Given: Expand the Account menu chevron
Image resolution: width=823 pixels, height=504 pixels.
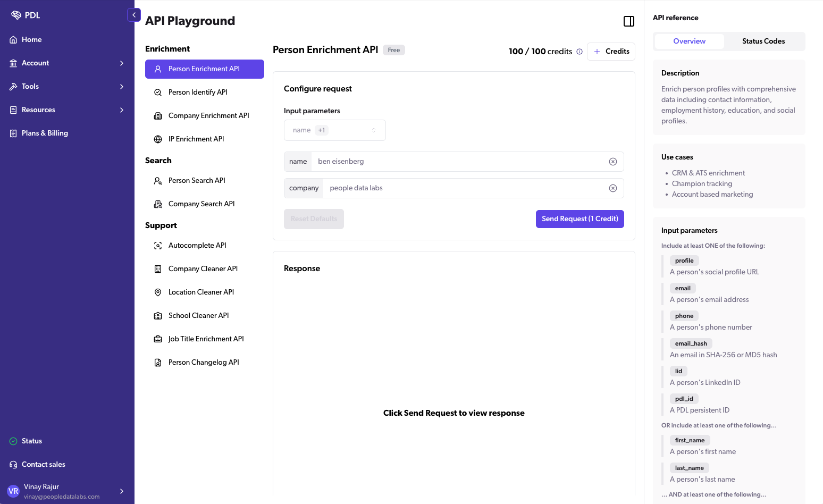Looking at the screenshot, I should pos(122,63).
